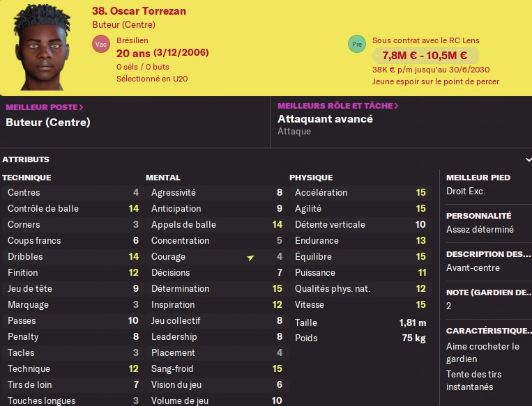This screenshot has width=532, height=406.
Task: Click the 'Brésilien' nationality text
Action: click(x=132, y=40)
